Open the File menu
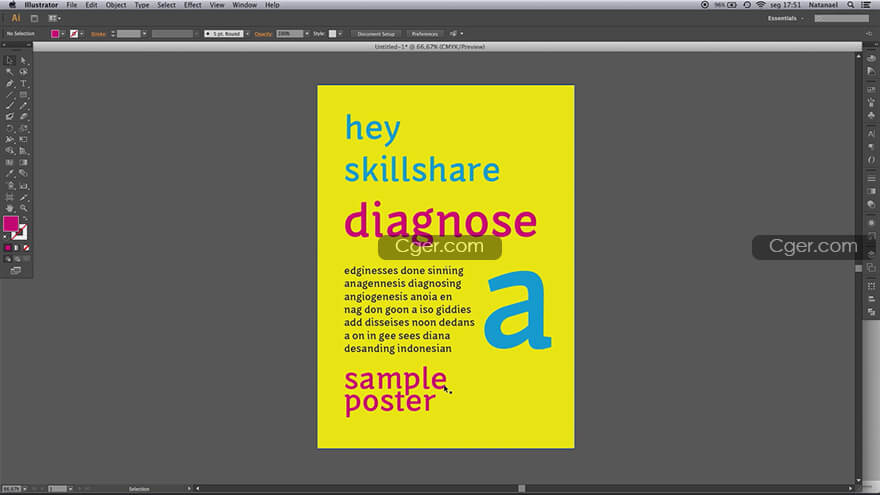This screenshot has width=880, height=495. coord(72,5)
